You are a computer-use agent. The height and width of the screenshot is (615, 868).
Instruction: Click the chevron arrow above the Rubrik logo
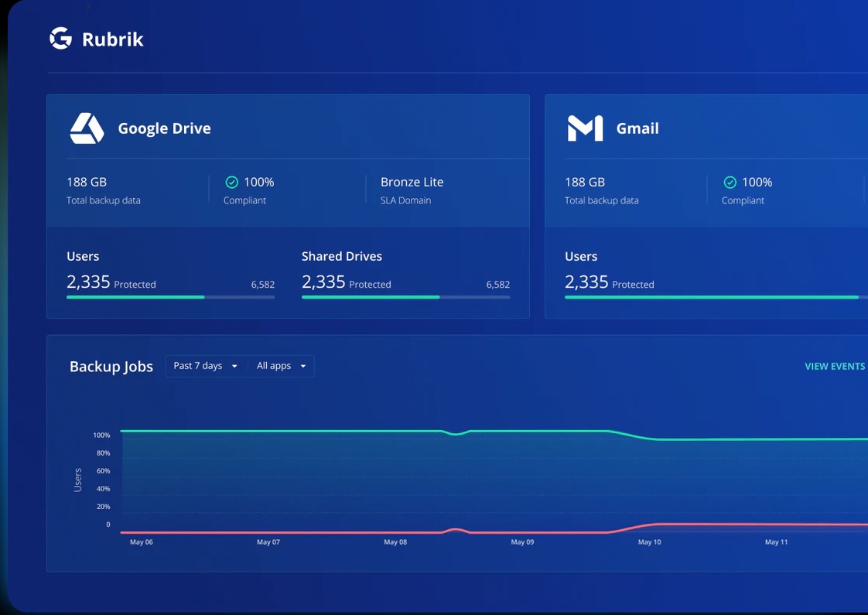tap(87, 5)
